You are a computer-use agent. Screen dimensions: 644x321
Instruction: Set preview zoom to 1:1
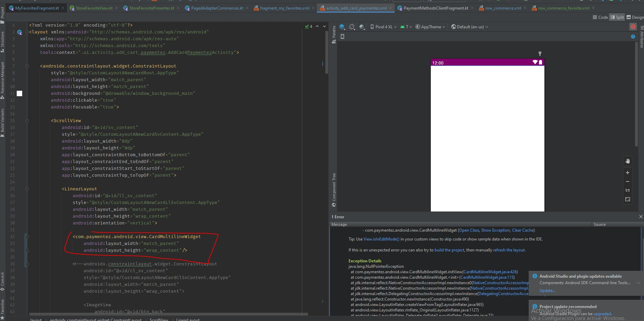(x=628, y=190)
